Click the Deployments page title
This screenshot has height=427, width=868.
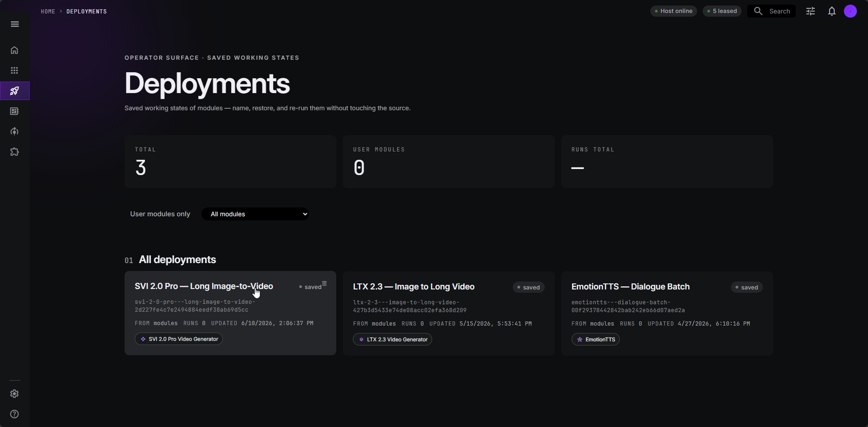[207, 84]
